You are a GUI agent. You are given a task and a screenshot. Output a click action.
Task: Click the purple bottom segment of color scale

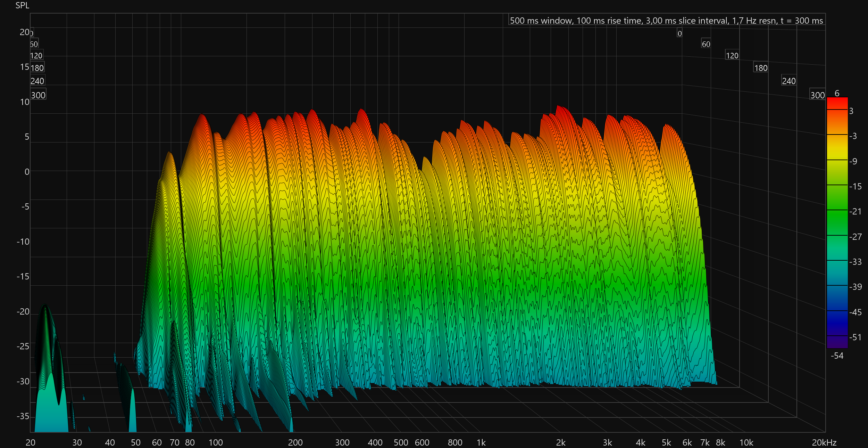click(837, 342)
